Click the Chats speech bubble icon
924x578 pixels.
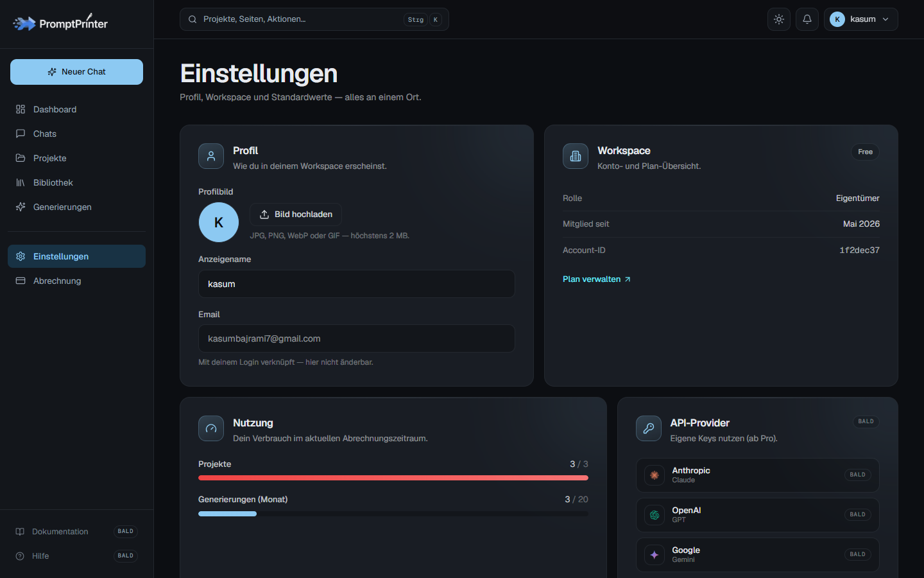21,134
